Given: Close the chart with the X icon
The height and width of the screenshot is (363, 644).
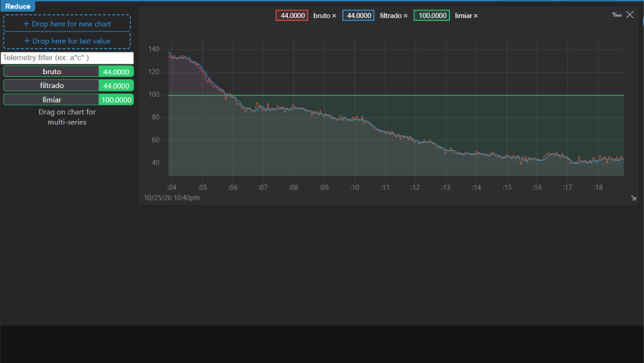Looking at the screenshot, I should pos(630,15).
